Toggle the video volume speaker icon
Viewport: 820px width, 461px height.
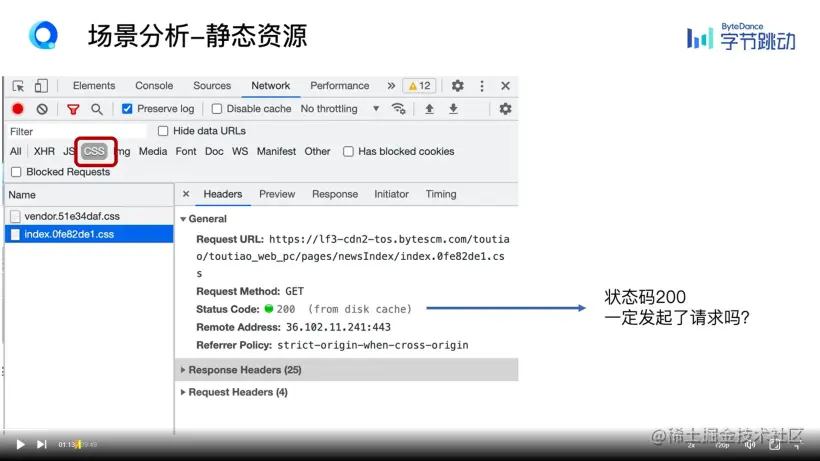click(x=750, y=445)
